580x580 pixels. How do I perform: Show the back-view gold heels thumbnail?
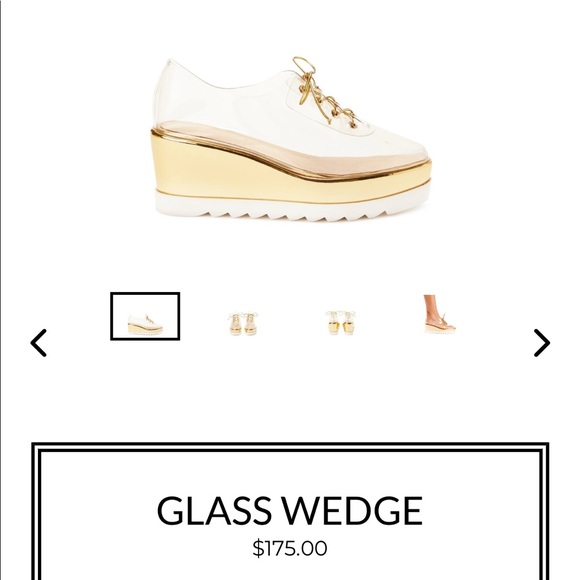(341, 323)
